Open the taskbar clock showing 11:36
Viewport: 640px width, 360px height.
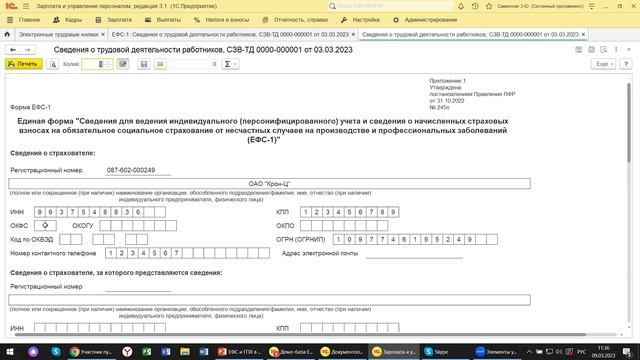pos(603,351)
